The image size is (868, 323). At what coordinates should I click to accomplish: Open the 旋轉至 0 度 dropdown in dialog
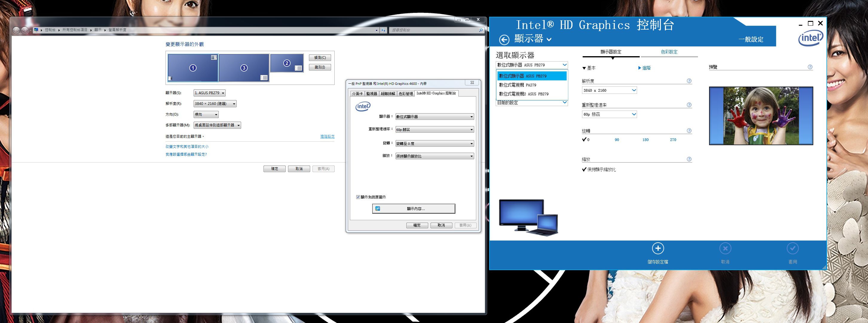pos(435,143)
